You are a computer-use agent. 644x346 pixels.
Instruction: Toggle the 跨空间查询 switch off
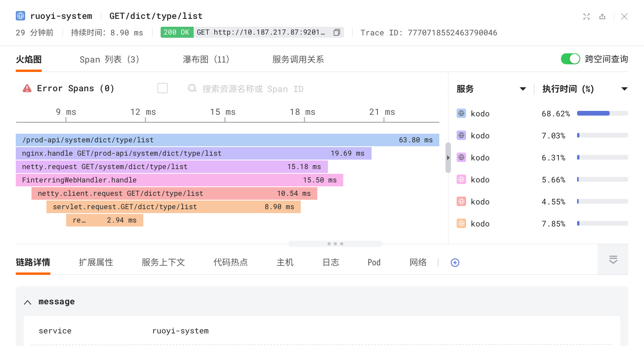(x=570, y=59)
